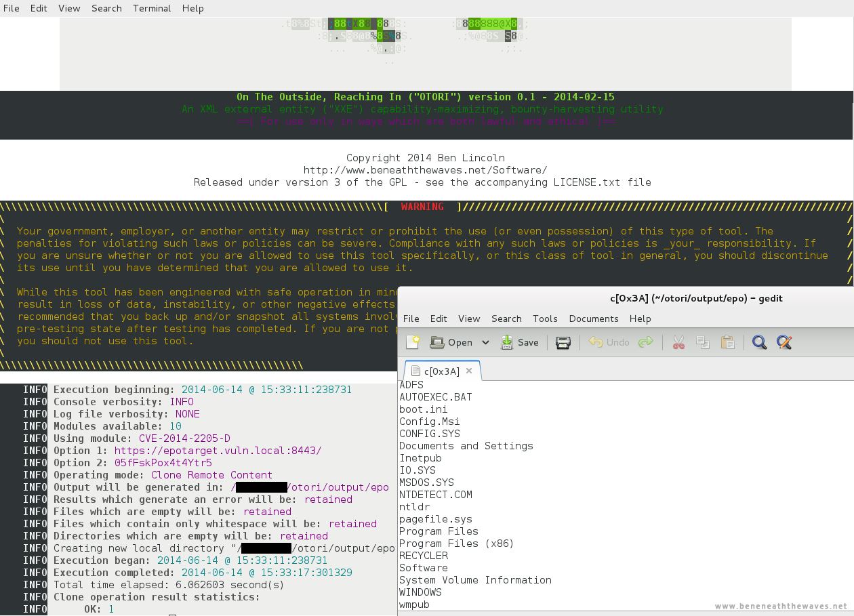The width and height of the screenshot is (854, 616).
Task: Click the ntldr line in gedit
Action: pos(414,507)
